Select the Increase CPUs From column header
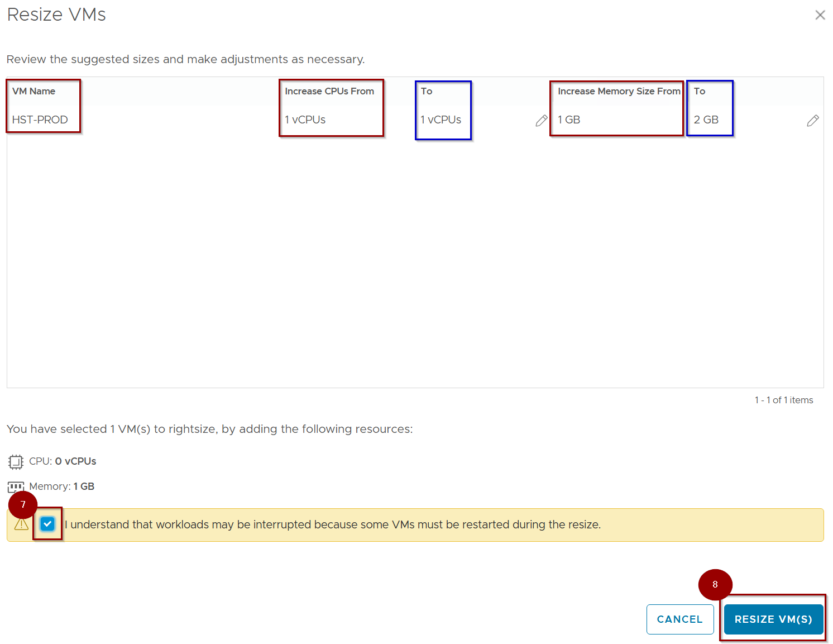 coord(329,91)
